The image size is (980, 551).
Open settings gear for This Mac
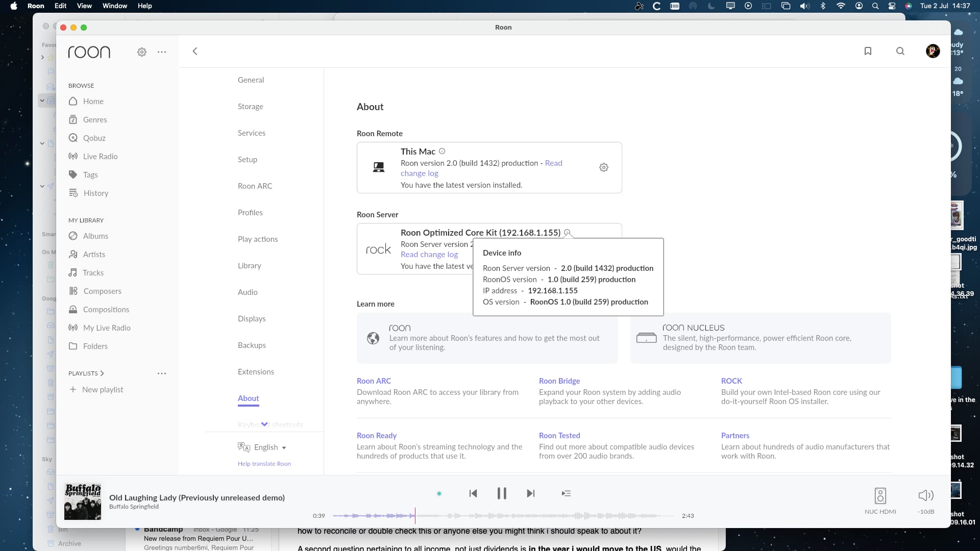(x=604, y=167)
